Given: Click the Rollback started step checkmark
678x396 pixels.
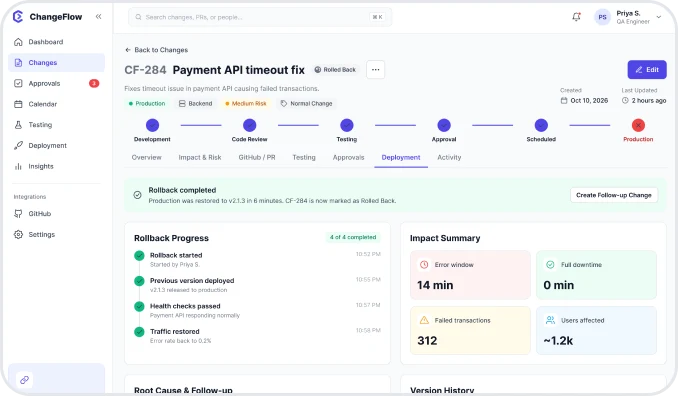Looking at the screenshot, I should [x=139, y=255].
